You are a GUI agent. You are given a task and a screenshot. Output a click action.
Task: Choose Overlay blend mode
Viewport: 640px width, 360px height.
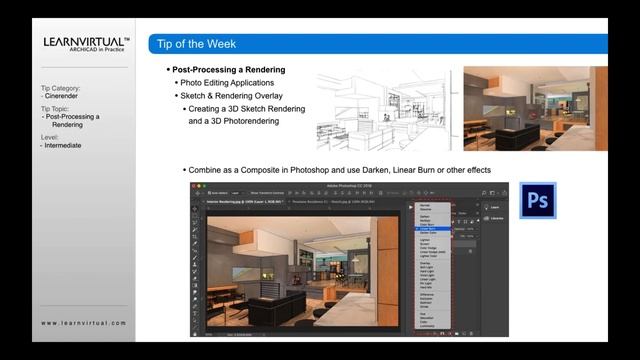pyautogui.click(x=425, y=263)
